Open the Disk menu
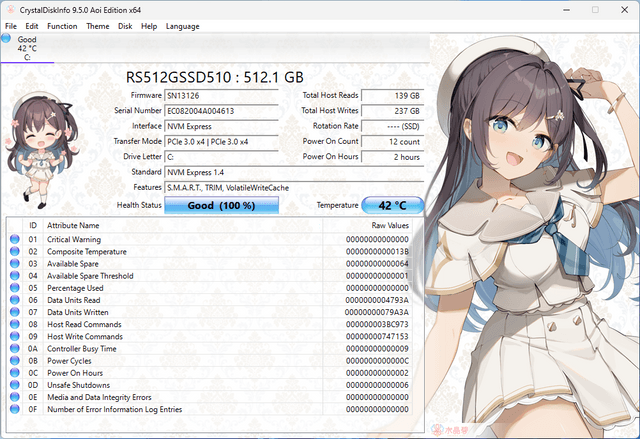This screenshot has height=439, width=640. coord(125,26)
